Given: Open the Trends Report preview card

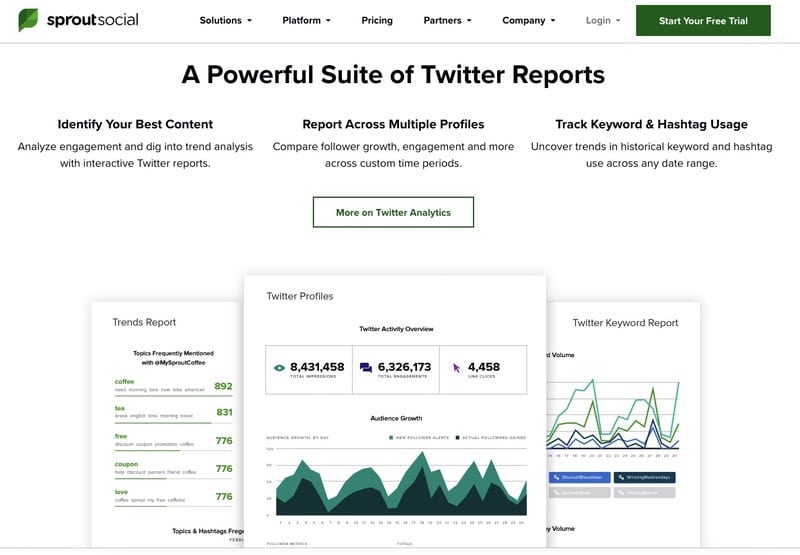Looking at the screenshot, I should (144, 322).
